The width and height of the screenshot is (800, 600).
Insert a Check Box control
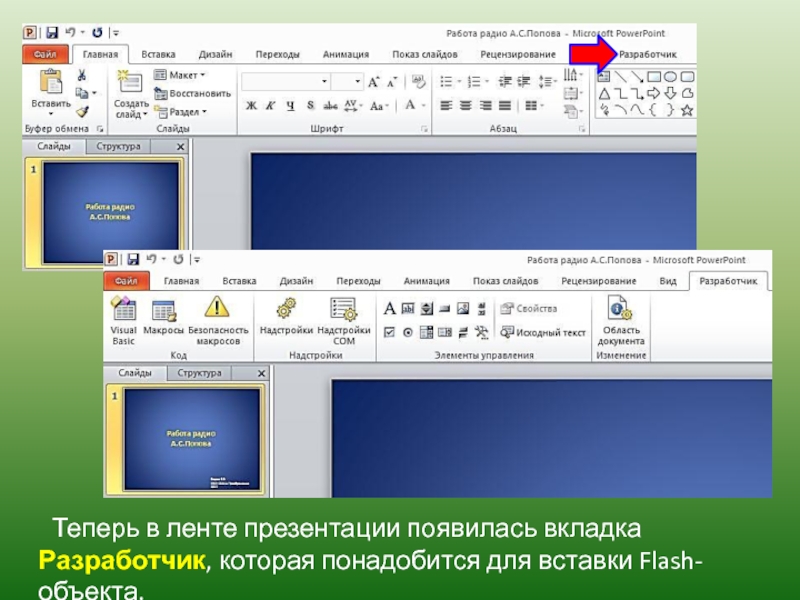click(389, 333)
